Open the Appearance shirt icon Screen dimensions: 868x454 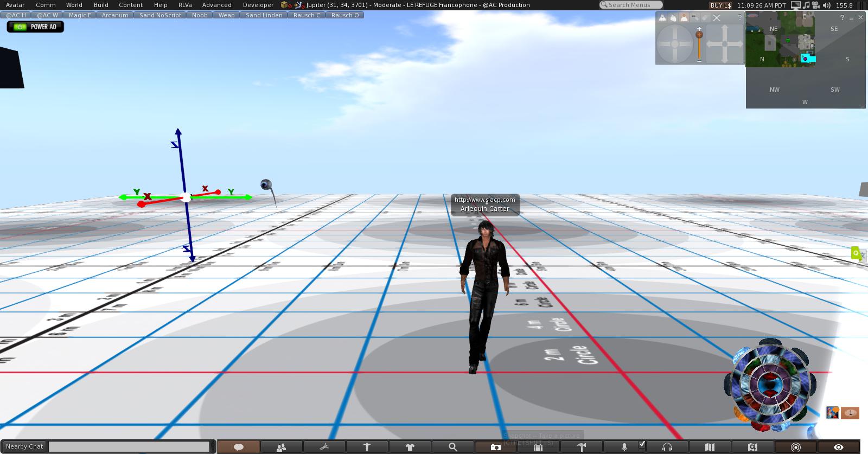tap(410, 447)
